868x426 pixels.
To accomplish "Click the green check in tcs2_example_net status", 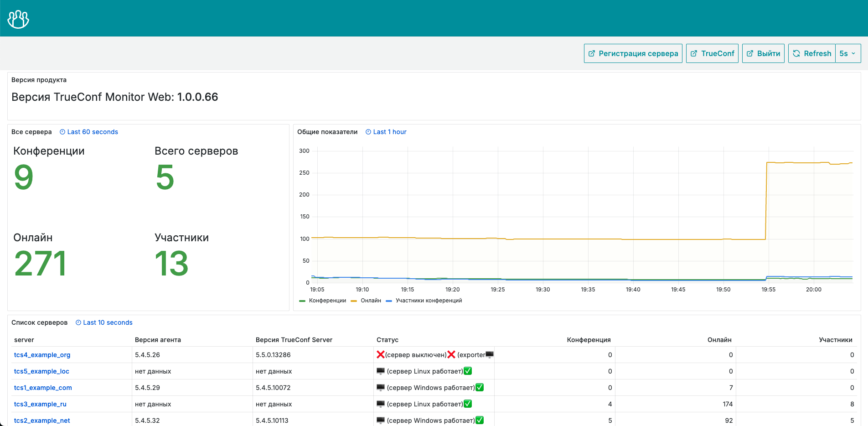I will pyautogui.click(x=480, y=420).
